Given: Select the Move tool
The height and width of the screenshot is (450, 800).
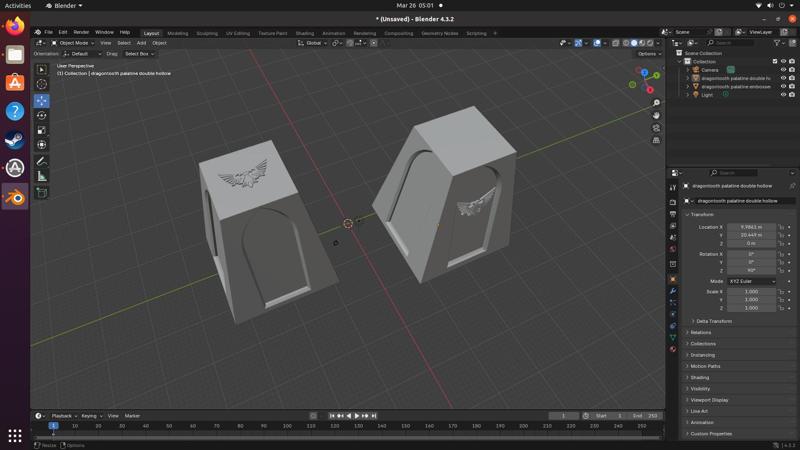Looking at the screenshot, I should coord(42,101).
